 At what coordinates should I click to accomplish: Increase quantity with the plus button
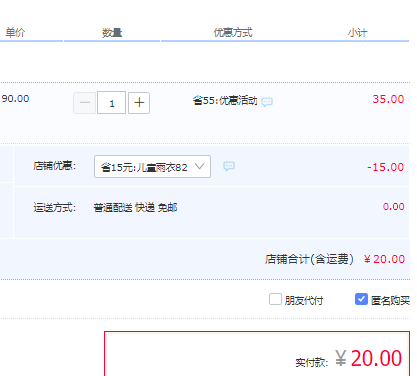click(139, 103)
